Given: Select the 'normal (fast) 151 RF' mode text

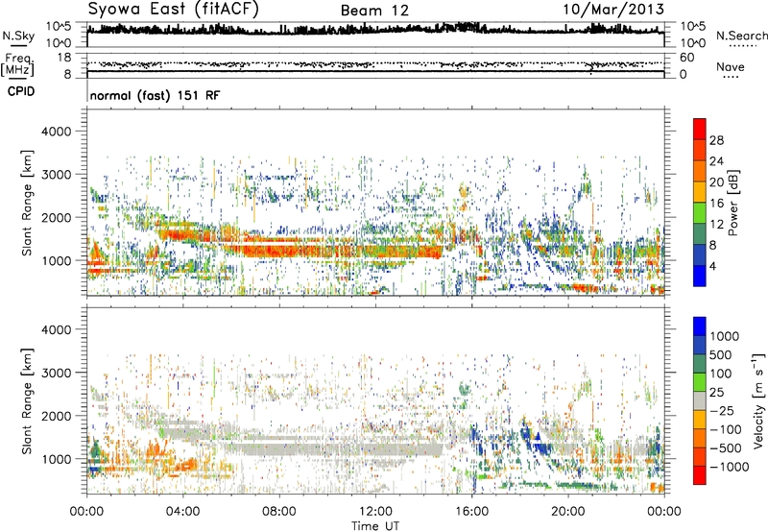Looking at the screenshot, I should pyautogui.click(x=155, y=95).
